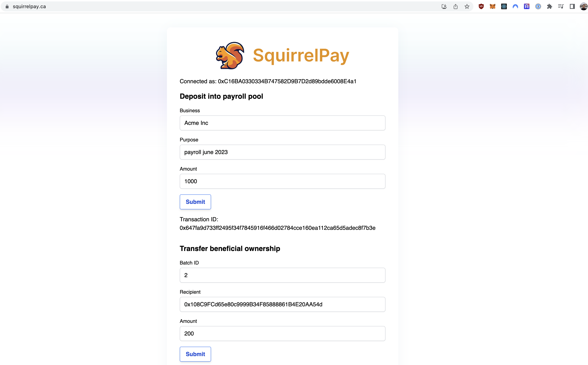Click the Recipient address input field
This screenshot has height=365, width=588.
click(x=282, y=304)
